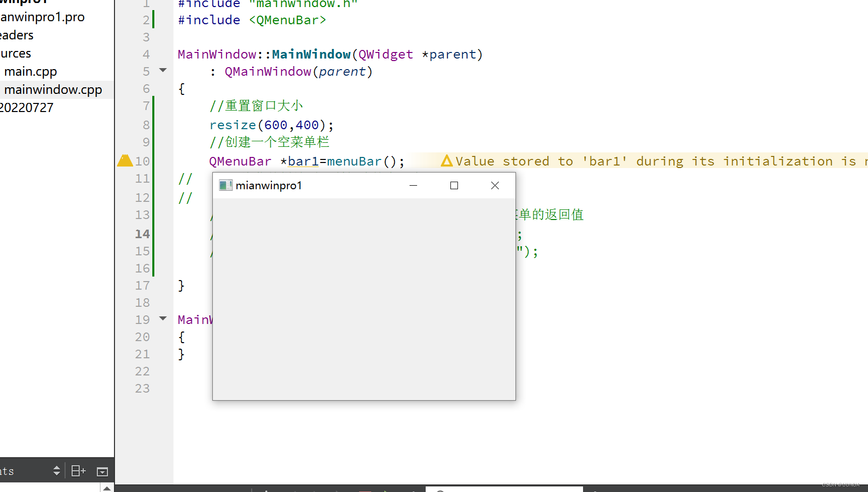Select the Headers folder in project tree
The image size is (868, 492).
click(x=17, y=35)
